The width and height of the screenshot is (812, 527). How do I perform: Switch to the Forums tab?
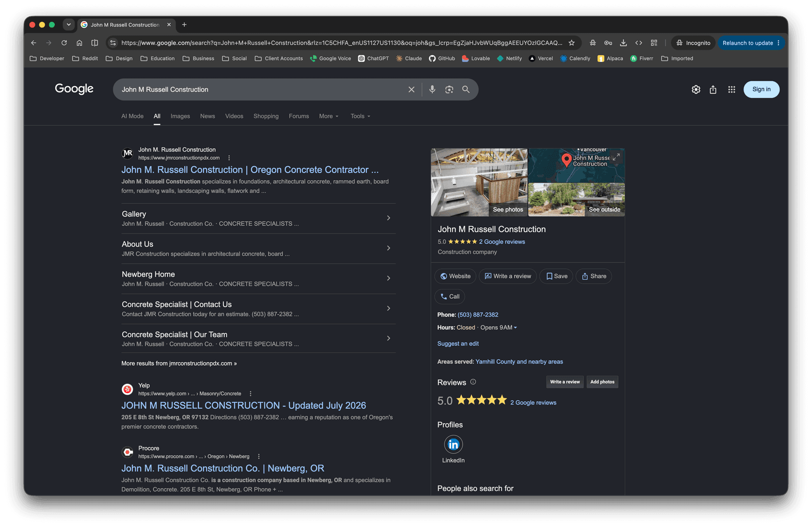coord(299,117)
